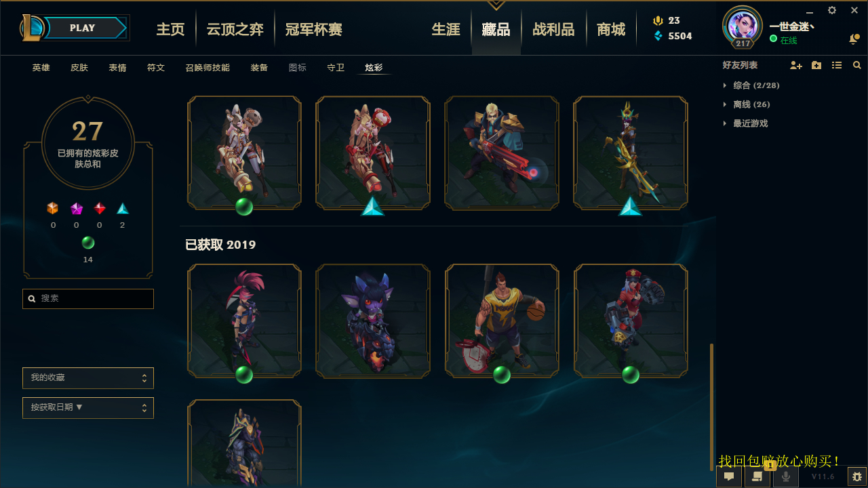The image size is (868, 488).
Task: Open the missions icon with badge
Action: click(x=757, y=476)
